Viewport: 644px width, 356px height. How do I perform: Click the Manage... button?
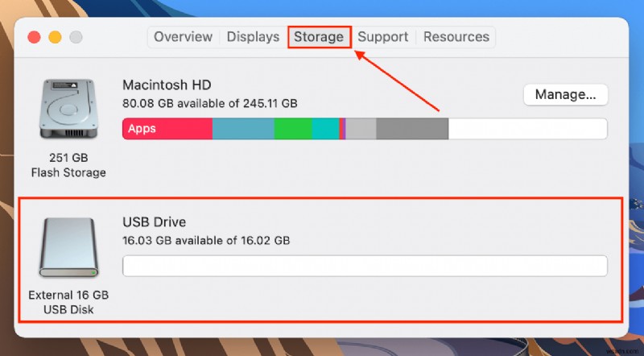click(x=565, y=95)
